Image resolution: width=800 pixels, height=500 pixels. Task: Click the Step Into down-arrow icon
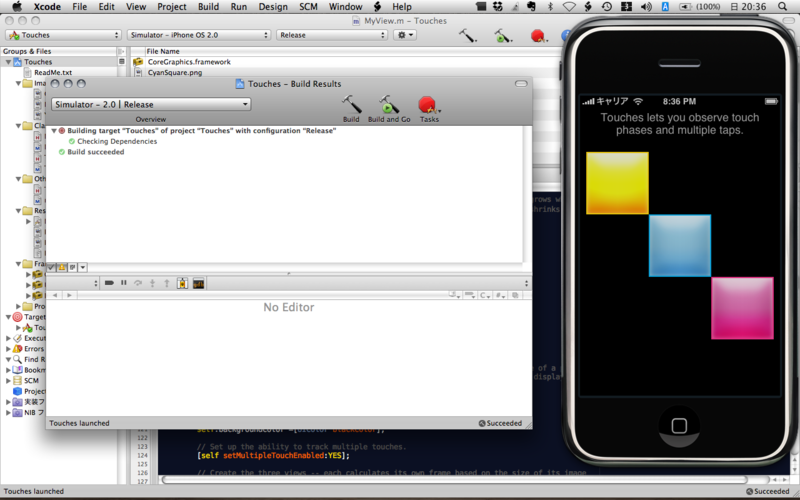point(152,283)
